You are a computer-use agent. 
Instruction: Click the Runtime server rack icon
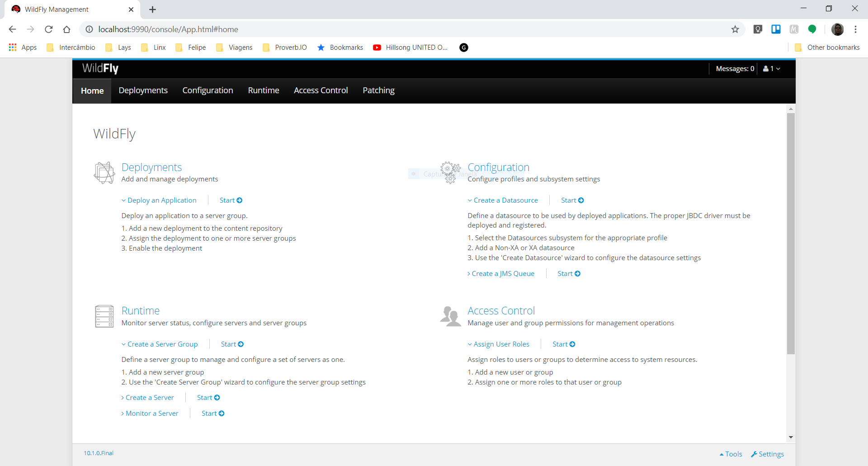coord(104,316)
